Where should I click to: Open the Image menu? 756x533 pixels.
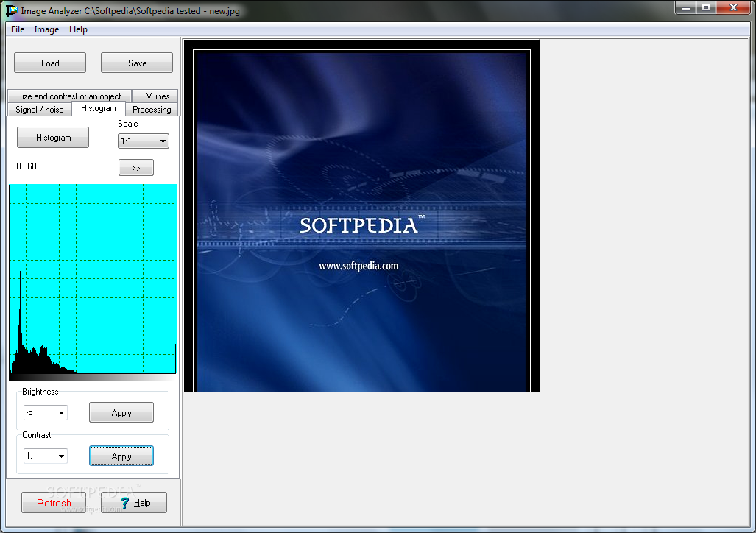coord(46,29)
